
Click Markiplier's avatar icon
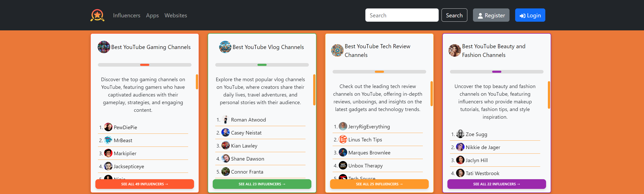coord(108,153)
